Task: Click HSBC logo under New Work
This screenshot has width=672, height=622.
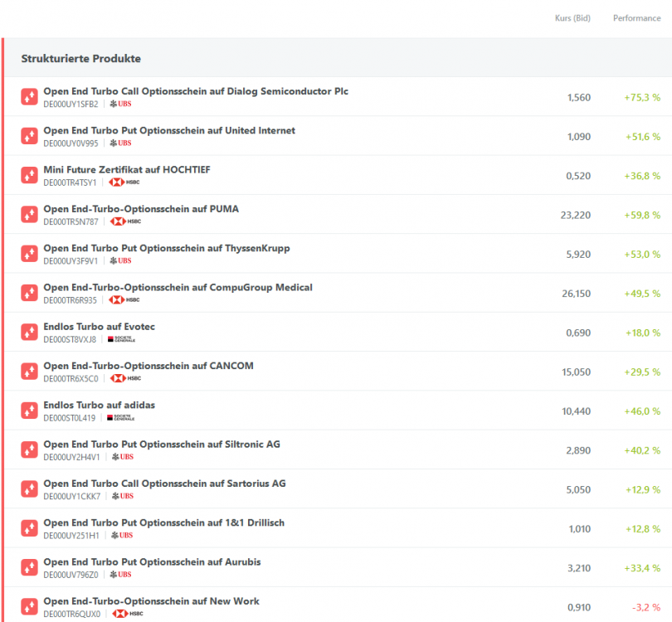Action: click(128, 614)
